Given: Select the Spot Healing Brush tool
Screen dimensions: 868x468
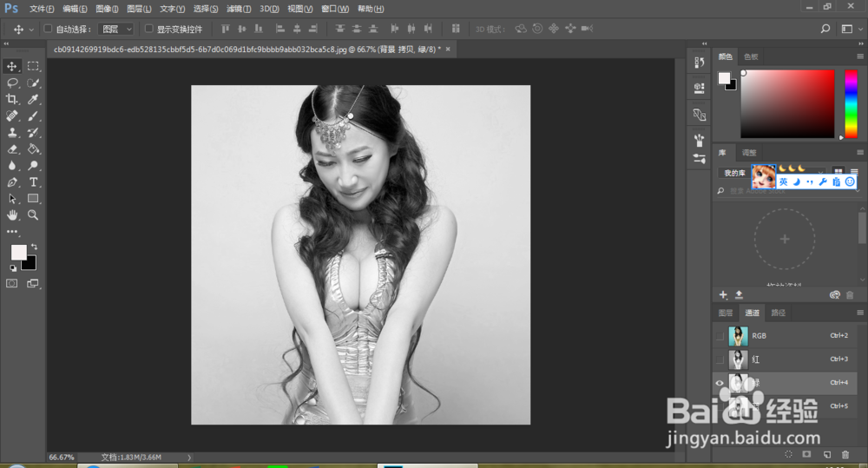Looking at the screenshot, I should [11, 116].
